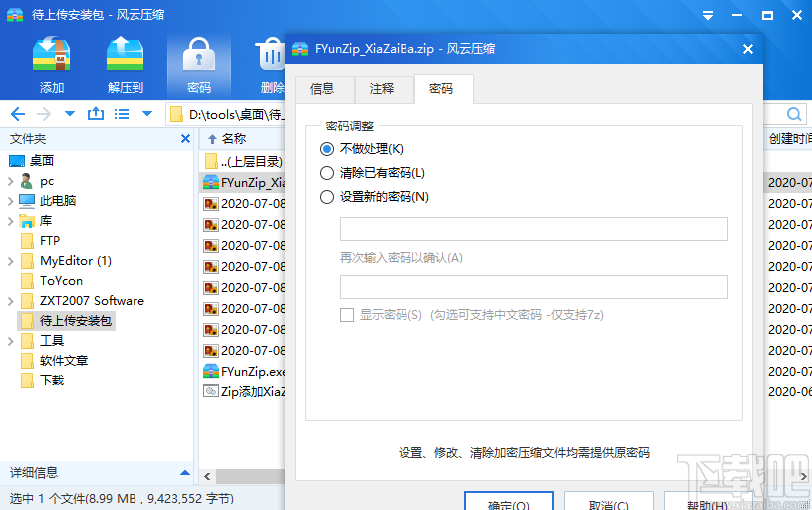Select the MyEditor (1) folder label
The image size is (812, 510).
click(x=76, y=261)
